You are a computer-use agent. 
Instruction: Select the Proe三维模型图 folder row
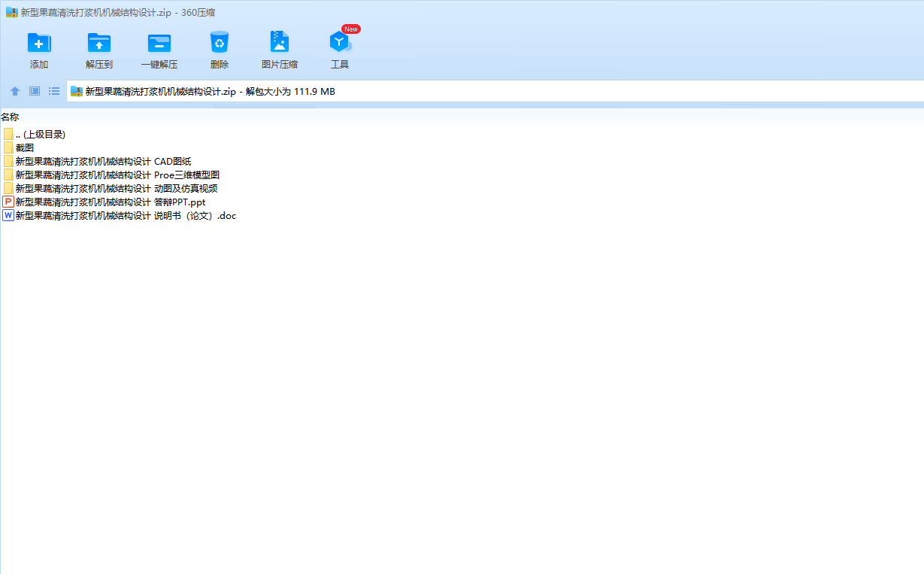click(x=111, y=175)
